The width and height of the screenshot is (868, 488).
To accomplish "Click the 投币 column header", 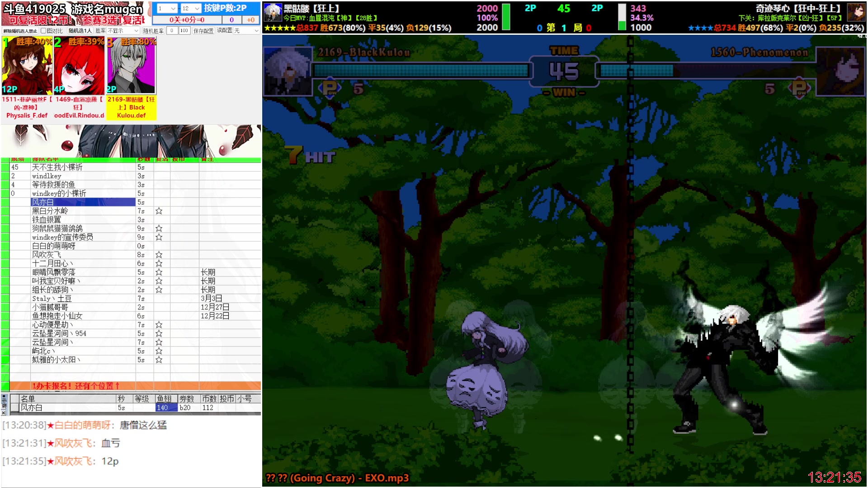I will coord(227,399).
